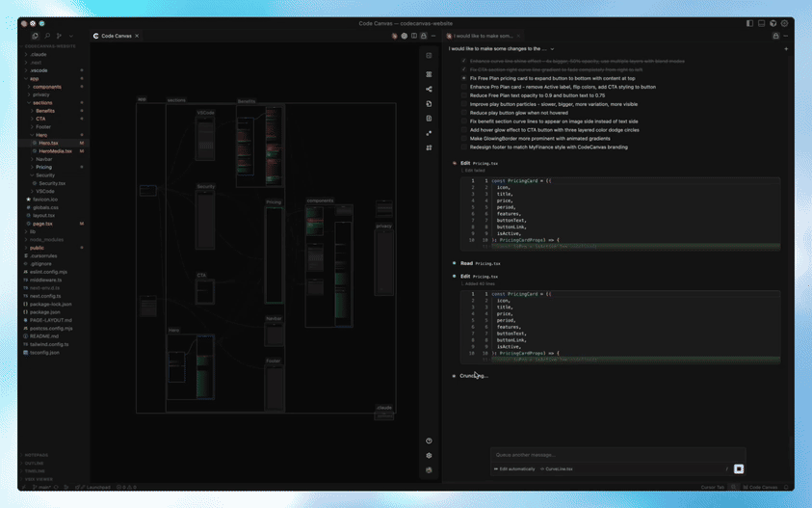Click the stop button in chat input

coord(739,468)
